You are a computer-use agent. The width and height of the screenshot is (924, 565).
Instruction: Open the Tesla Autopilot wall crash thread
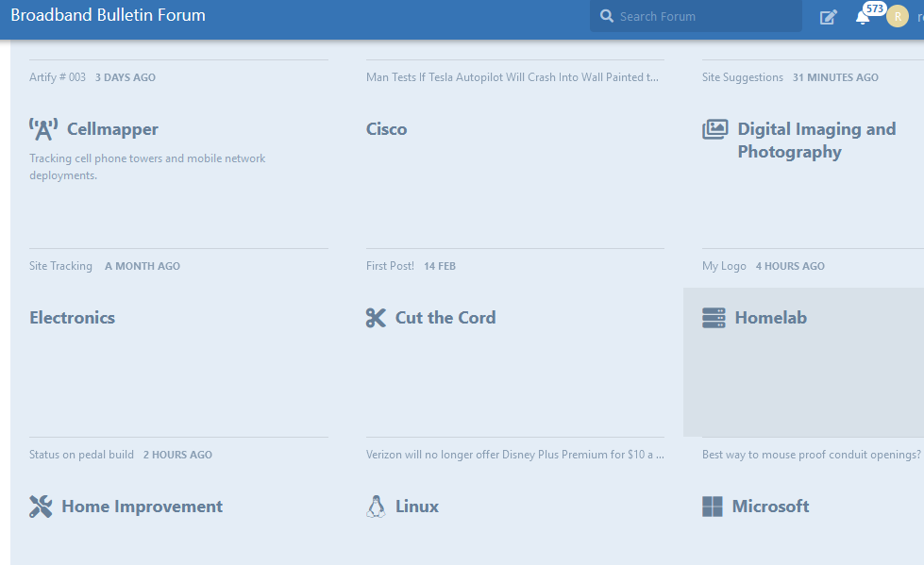coord(512,77)
